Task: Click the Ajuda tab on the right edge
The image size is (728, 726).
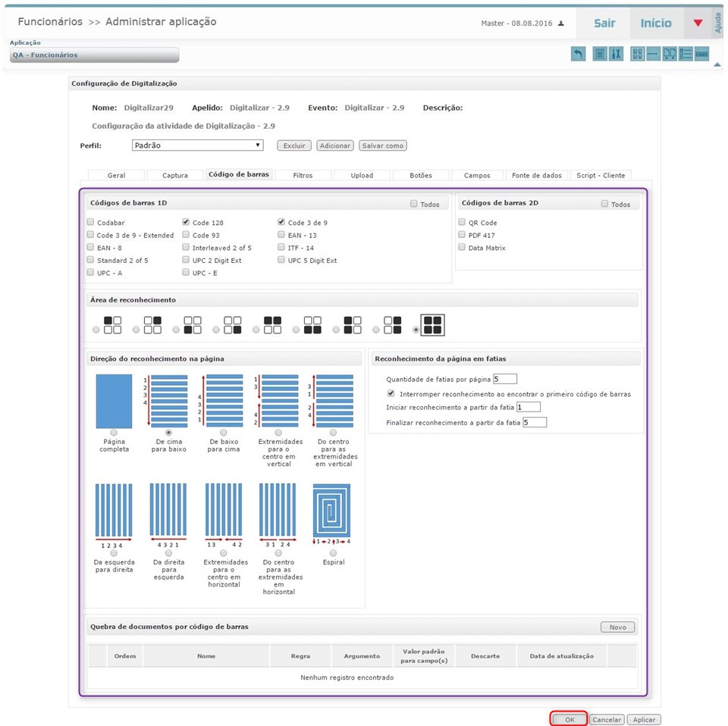Action: 717,23
